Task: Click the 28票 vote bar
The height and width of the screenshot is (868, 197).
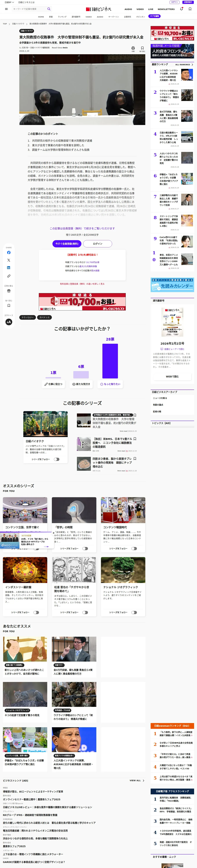Action: 110,361
